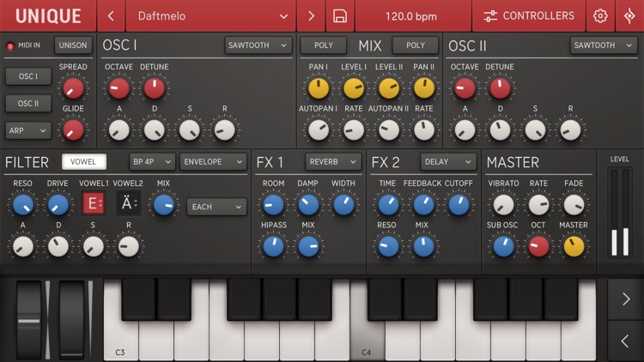644x362 pixels.
Task: Open the CONTROLLERS panel
Action: (529, 16)
